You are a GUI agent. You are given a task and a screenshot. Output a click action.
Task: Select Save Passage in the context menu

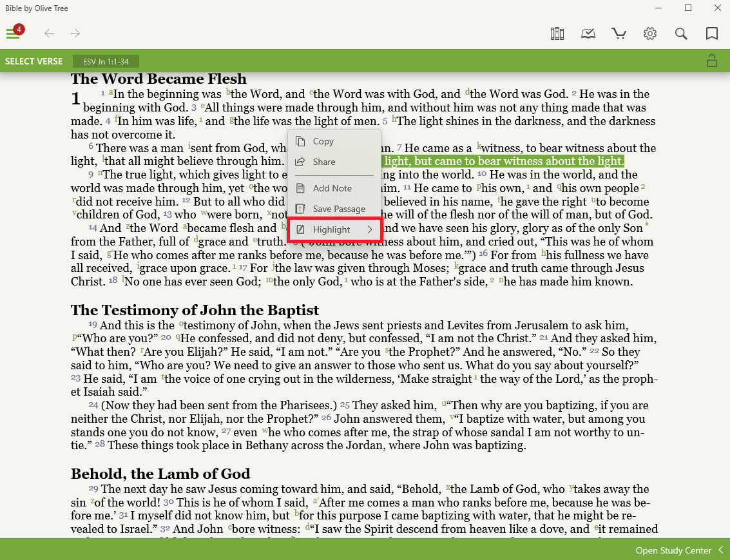point(339,209)
